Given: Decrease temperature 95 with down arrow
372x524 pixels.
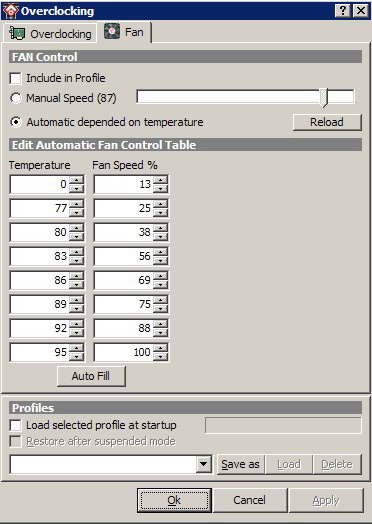Looking at the screenshot, I should 77,357.
